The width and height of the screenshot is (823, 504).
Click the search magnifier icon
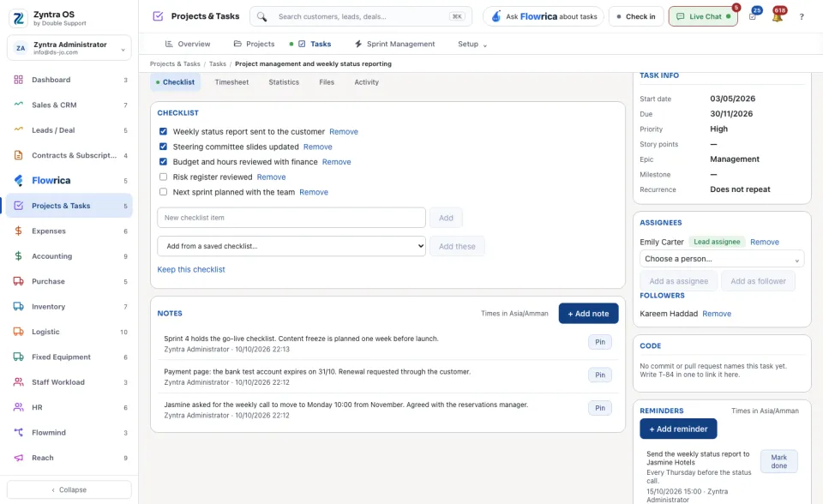262,17
